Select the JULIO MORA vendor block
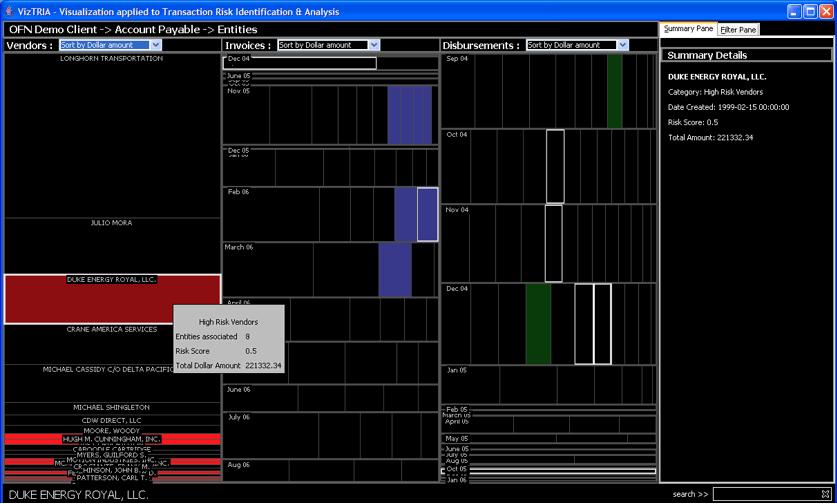837x504 pixels. point(112,246)
